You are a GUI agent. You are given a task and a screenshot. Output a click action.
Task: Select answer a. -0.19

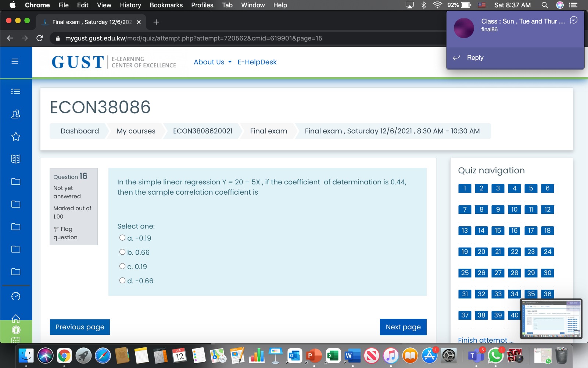[123, 237]
